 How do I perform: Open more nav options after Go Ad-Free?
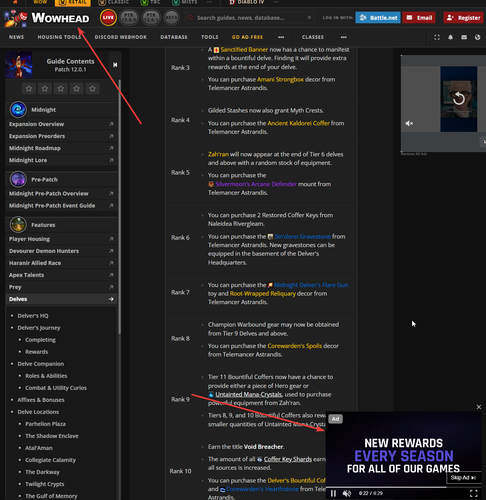coord(281,37)
